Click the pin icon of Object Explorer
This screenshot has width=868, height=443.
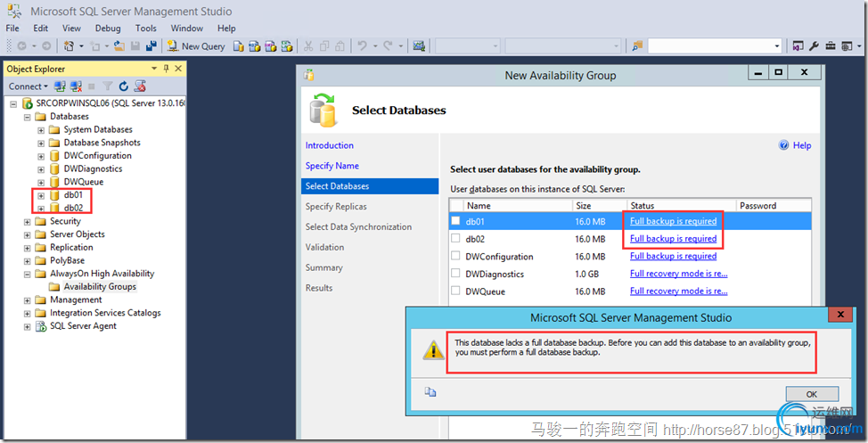tap(166, 69)
